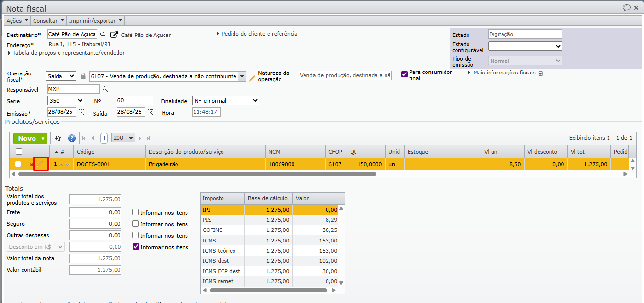Delete the DOCES-0001 item with red X
Screen dimensions: 644x303
pyautogui.click(x=32, y=165)
